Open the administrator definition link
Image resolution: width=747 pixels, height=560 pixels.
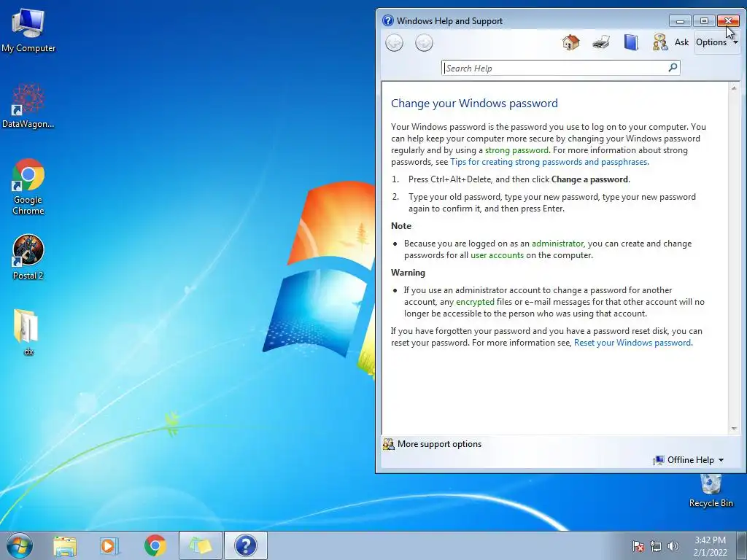557,244
